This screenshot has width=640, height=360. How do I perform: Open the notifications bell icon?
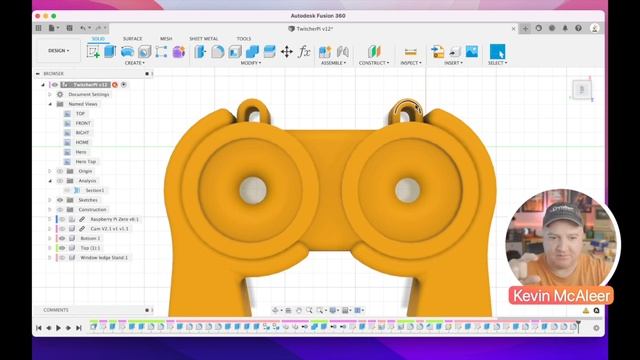[565, 28]
